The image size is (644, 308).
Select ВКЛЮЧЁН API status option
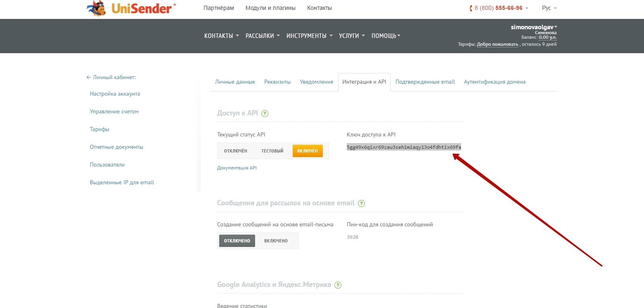click(307, 151)
